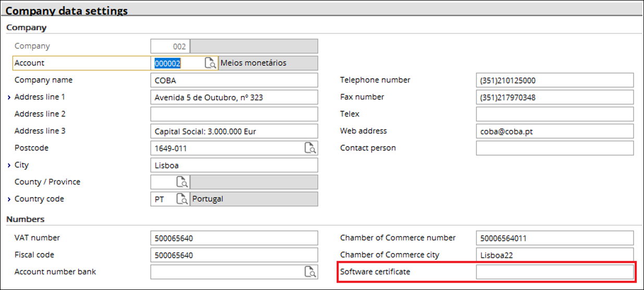The image size is (644, 290).
Task: Click the empty Software certificate field
Action: click(x=554, y=272)
